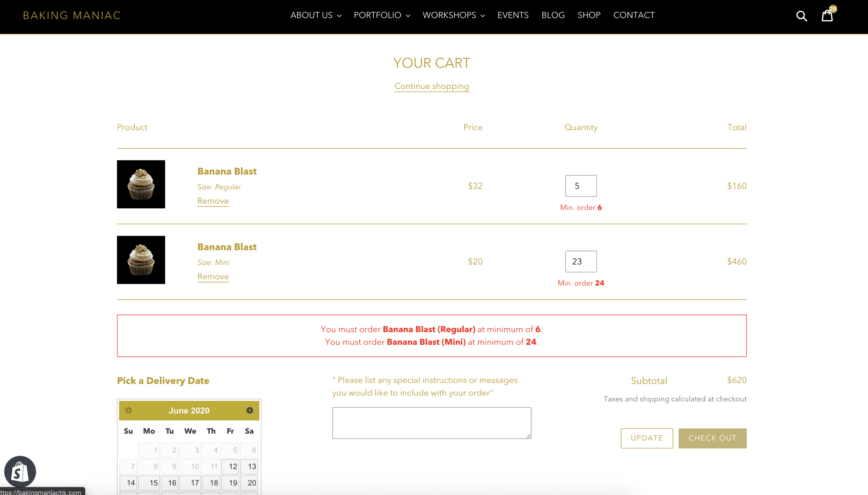Remove the Mini Banana Blast item
Image resolution: width=868 pixels, height=495 pixels.
click(213, 276)
